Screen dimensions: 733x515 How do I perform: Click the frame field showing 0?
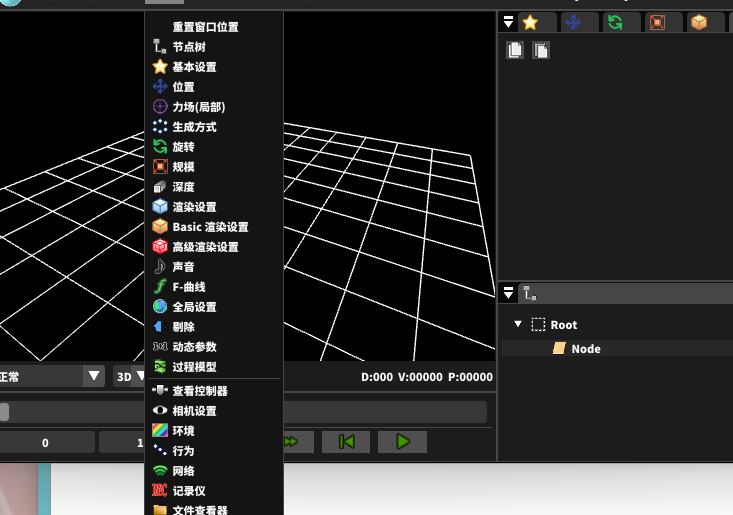[x=45, y=443]
